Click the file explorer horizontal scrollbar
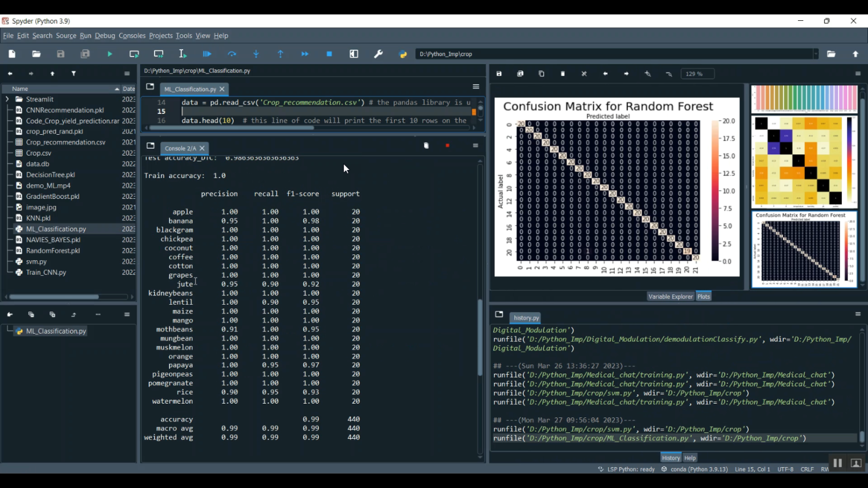The width and height of the screenshot is (868, 488). [55, 297]
